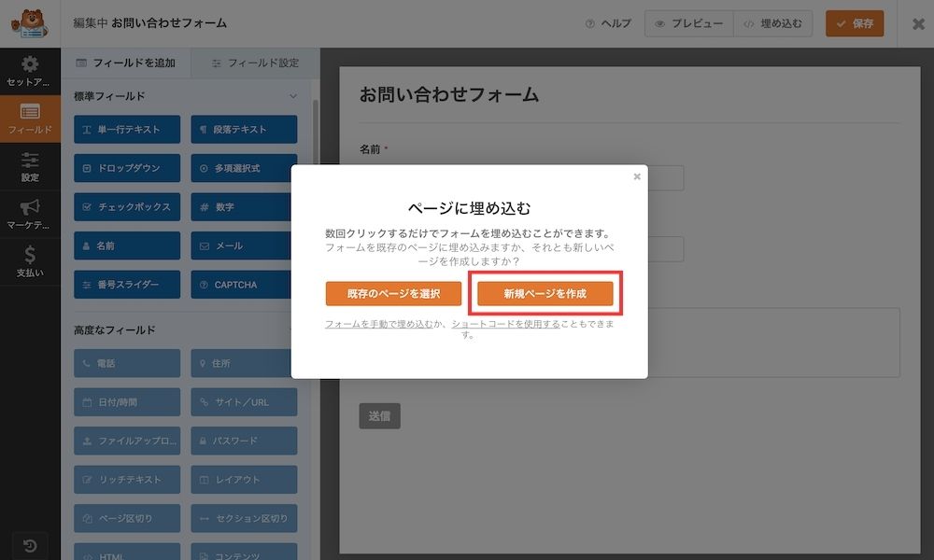Image resolution: width=934 pixels, height=560 pixels.
Task: Add a CAPTCHA field
Action: [x=241, y=285]
